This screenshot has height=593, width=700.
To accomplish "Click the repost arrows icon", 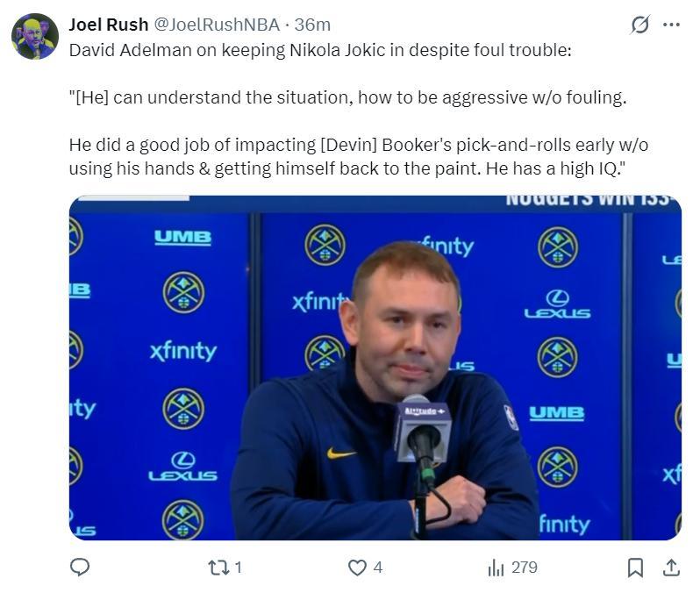I will (218, 568).
